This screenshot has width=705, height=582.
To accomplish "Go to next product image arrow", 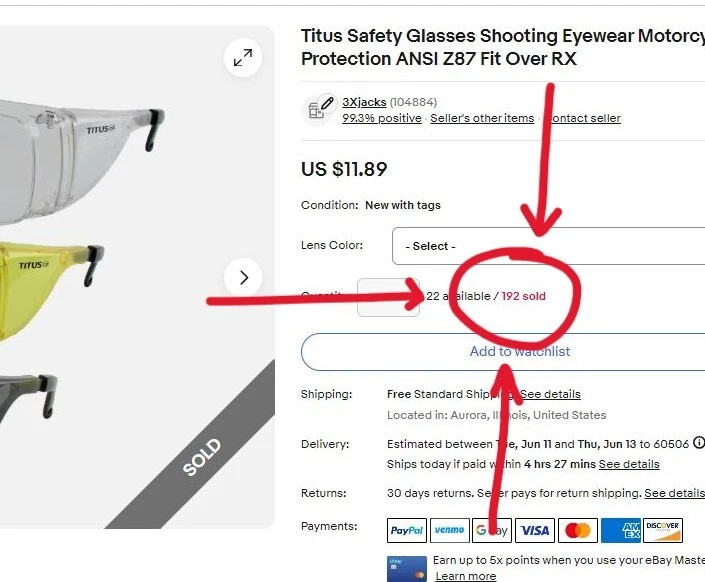I will click(243, 277).
